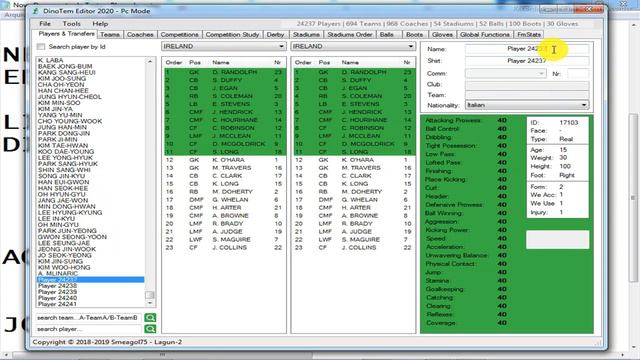Click player list scrollbar down arrow
Screen dimensions: 640x360
pyautogui.click(x=150, y=303)
